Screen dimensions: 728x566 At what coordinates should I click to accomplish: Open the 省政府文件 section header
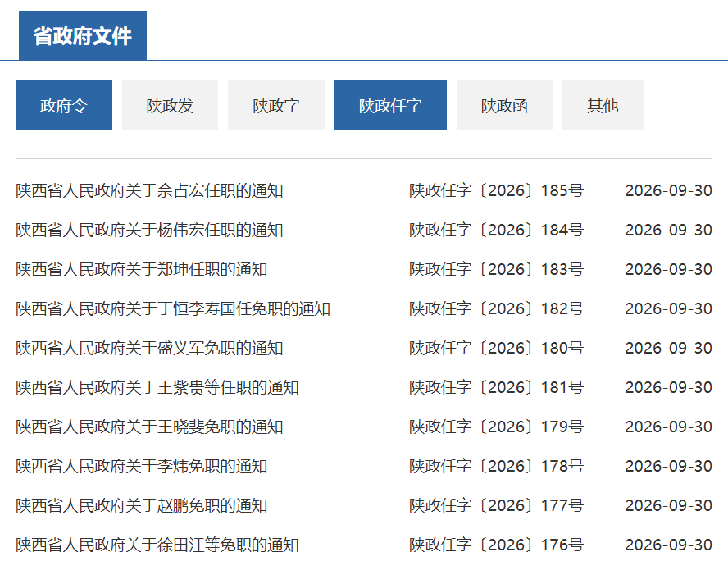(x=83, y=36)
